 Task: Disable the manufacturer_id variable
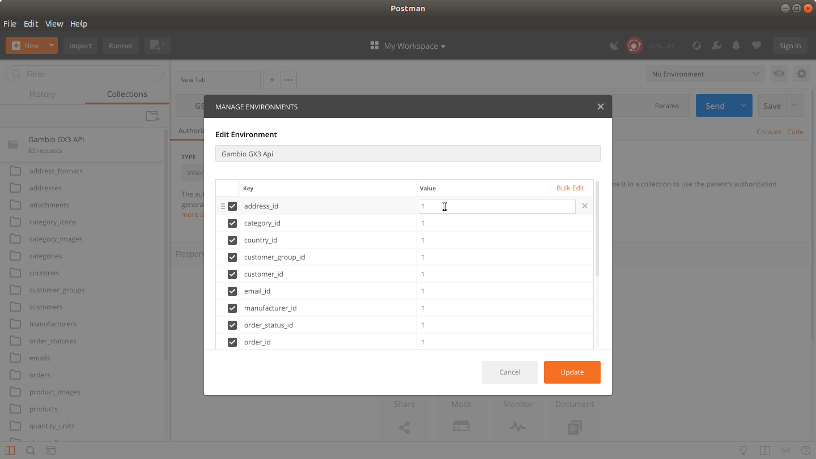point(233,308)
